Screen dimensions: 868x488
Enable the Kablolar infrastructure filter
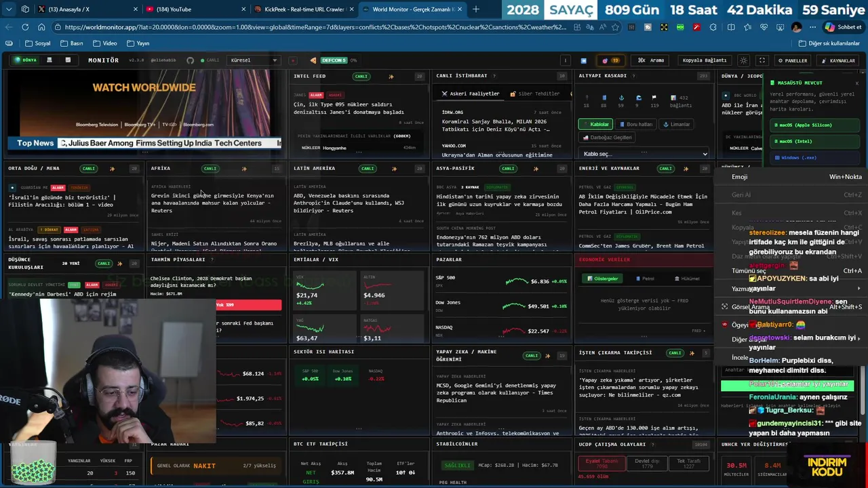[x=596, y=125]
